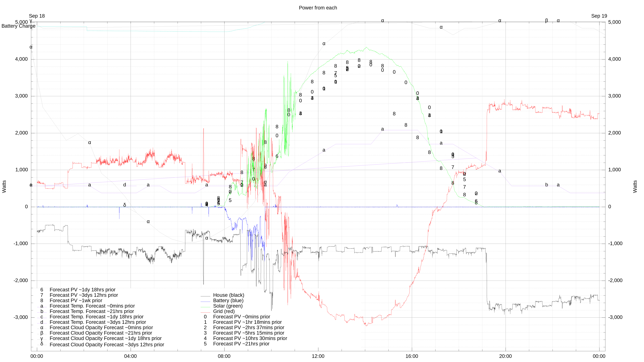Viewport: 644px width, 362px height.
Task: Click the 'β' cloud opacity marker near the top right
Action: tap(547, 20)
